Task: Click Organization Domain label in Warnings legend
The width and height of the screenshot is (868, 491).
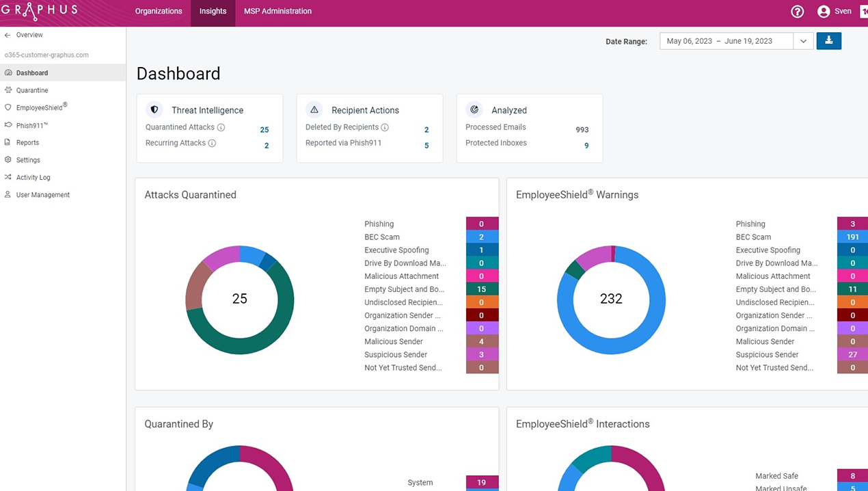Action: coord(775,328)
